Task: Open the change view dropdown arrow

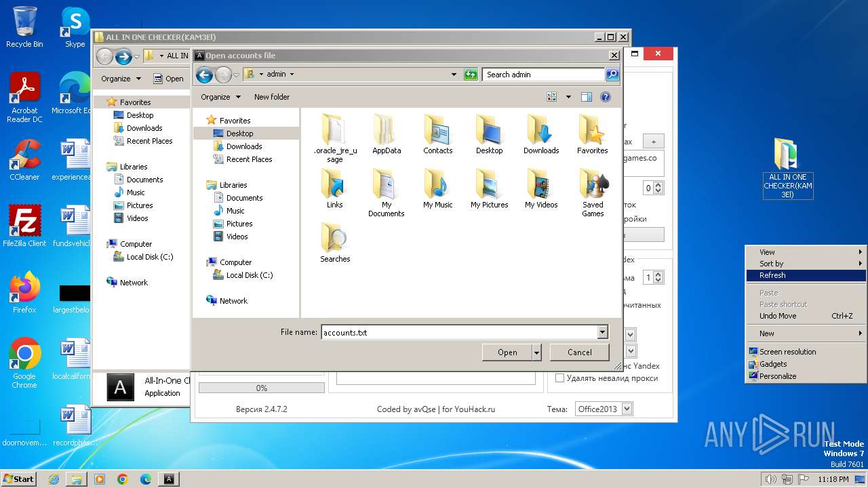Action: pos(568,97)
